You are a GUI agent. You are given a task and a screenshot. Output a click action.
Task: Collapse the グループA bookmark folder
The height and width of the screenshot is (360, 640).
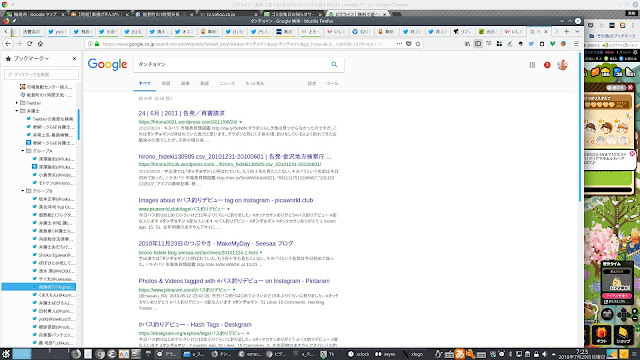tap(23, 151)
